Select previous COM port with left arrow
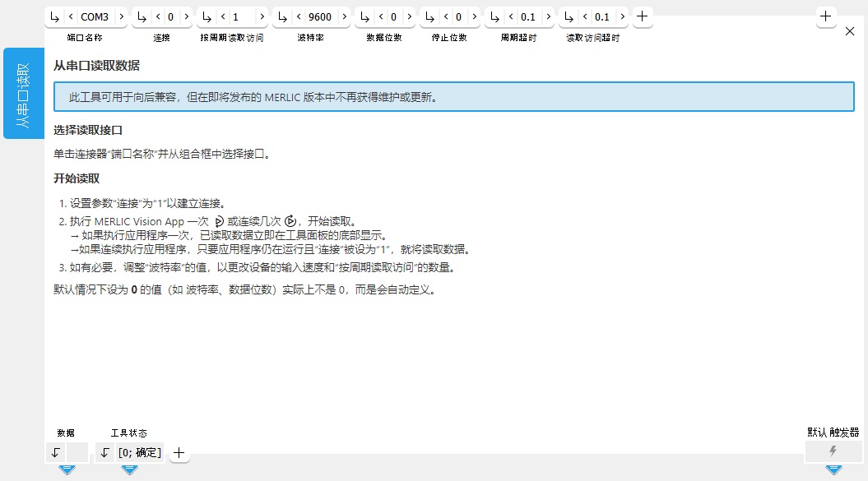 click(71, 16)
